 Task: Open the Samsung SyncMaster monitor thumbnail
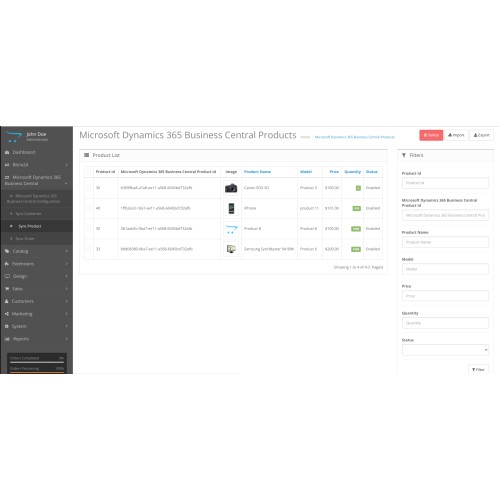(231, 249)
